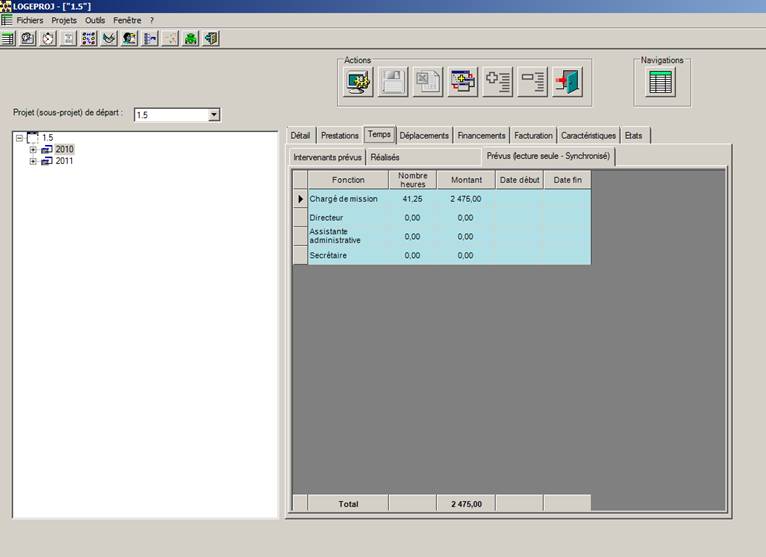This screenshot has height=557, width=766.
Task: Click the computer monitor icon in Actions
Action: [x=359, y=82]
